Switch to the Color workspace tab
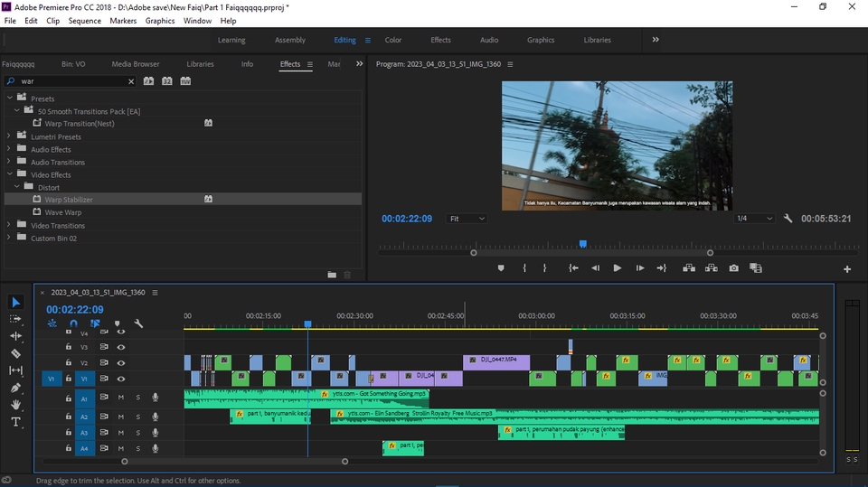This screenshot has width=868, height=487. tap(393, 40)
